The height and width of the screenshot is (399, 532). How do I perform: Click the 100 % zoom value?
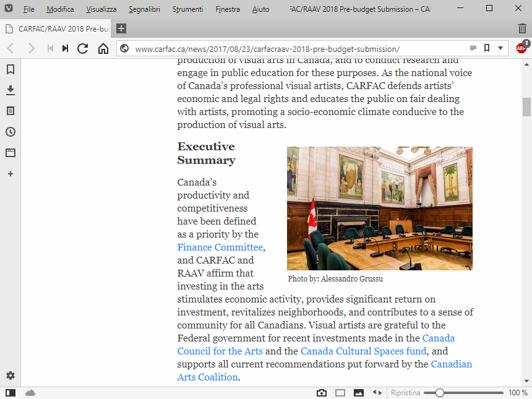click(518, 393)
